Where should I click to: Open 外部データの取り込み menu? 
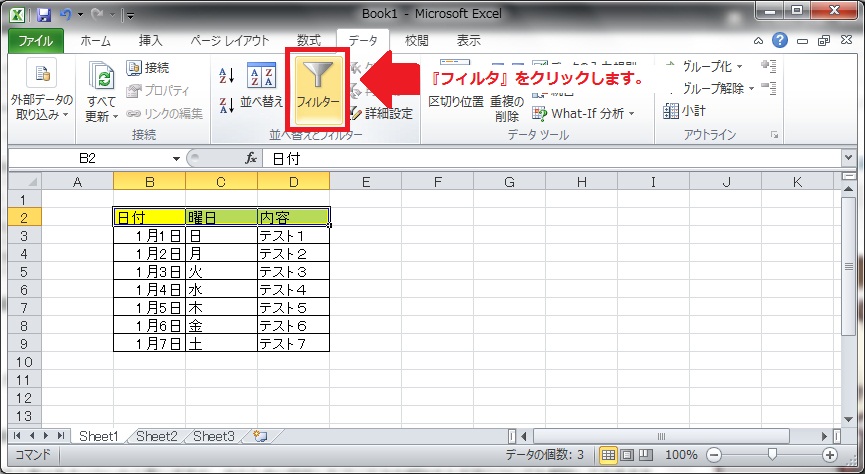click(x=41, y=90)
